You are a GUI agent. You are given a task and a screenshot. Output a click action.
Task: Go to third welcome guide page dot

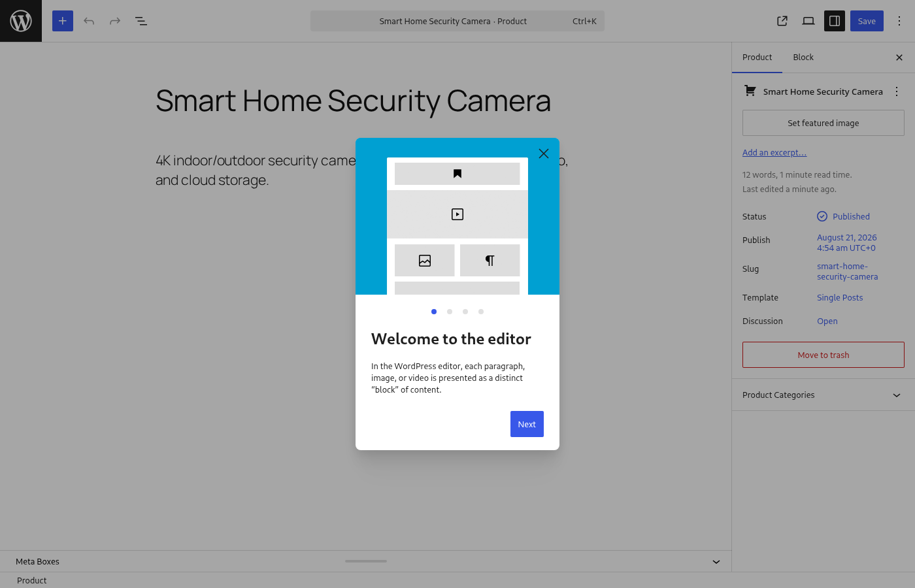pos(465,312)
